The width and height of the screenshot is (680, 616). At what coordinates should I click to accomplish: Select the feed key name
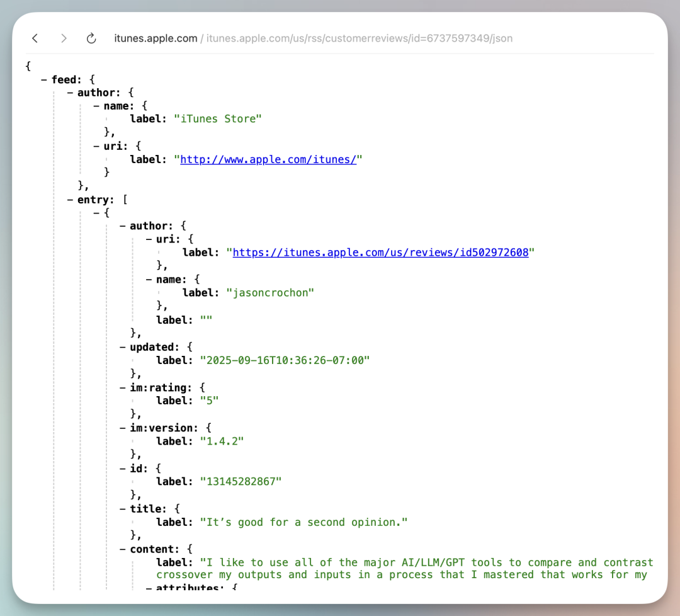pyautogui.click(x=66, y=80)
